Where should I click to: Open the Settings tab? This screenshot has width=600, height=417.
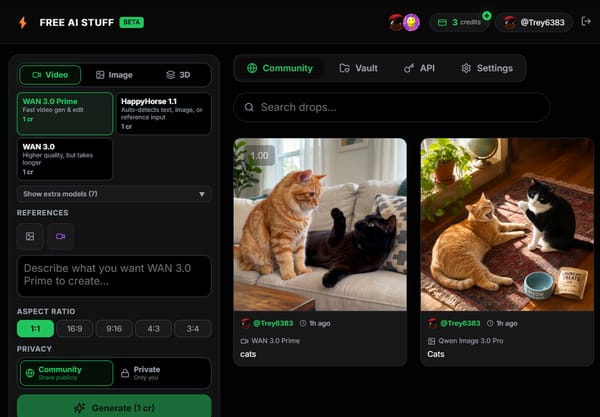(487, 68)
